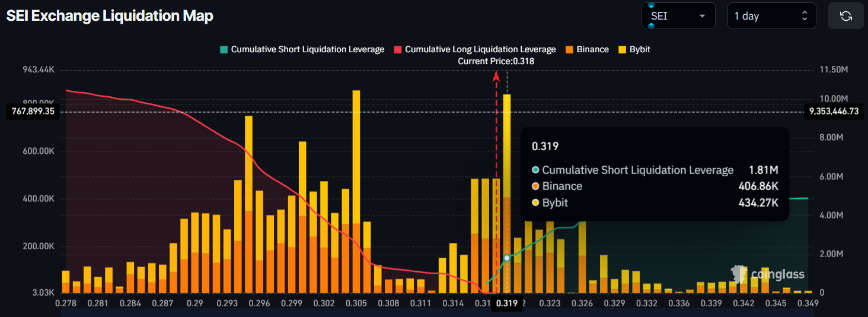Click the up-down arrows on the 1 day selector
Screen dimensions: 868x317
(x=805, y=16)
